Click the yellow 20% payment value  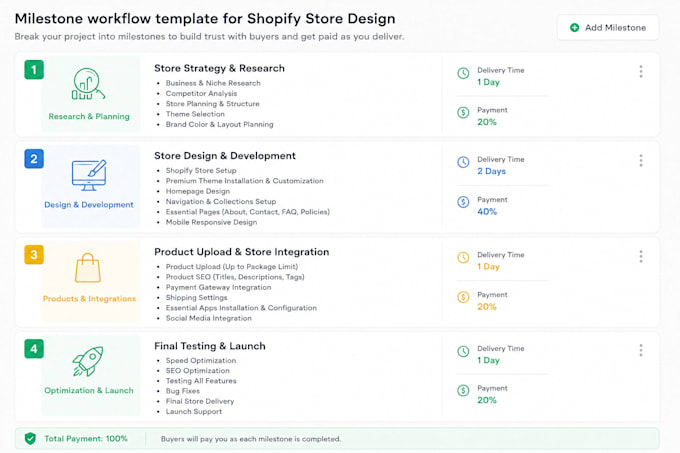pos(487,307)
